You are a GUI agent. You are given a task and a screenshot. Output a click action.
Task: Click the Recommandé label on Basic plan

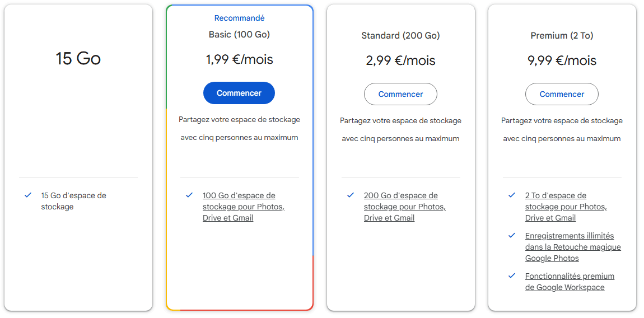tap(239, 18)
